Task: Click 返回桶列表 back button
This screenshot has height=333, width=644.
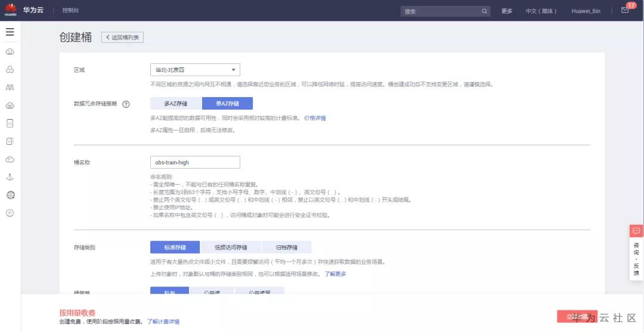Action: click(122, 38)
